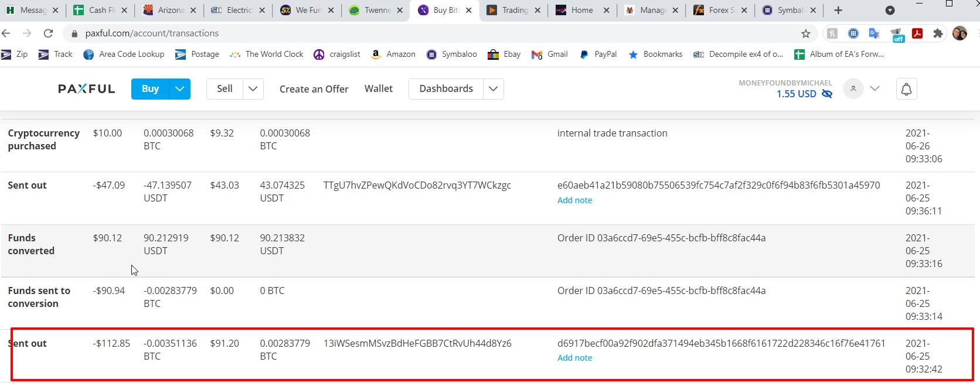Add note to the highlighted BTC transaction

tap(574, 358)
